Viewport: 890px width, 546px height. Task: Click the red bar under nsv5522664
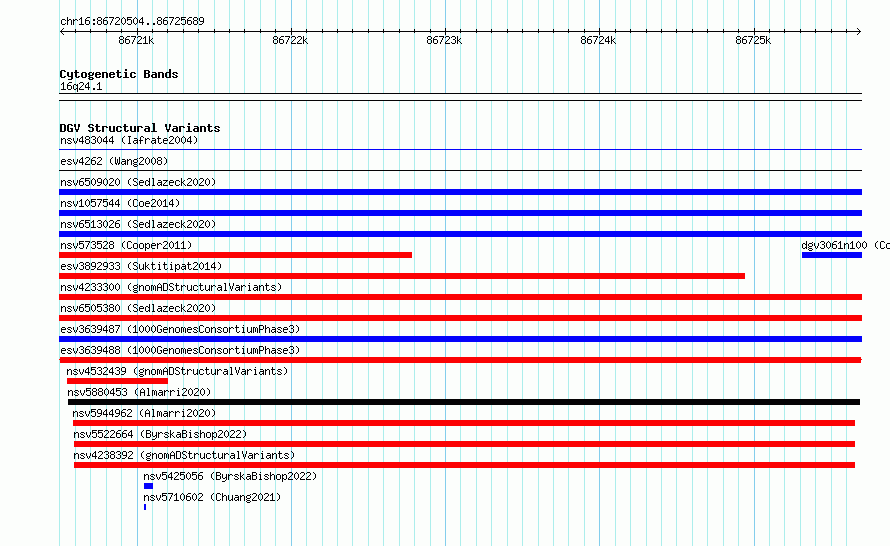click(x=464, y=444)
